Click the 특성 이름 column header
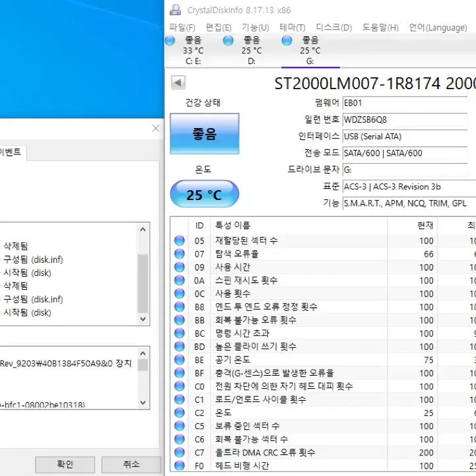Viewport: 476px width, 476px height. pyautogui.click(x=298, y=225)
